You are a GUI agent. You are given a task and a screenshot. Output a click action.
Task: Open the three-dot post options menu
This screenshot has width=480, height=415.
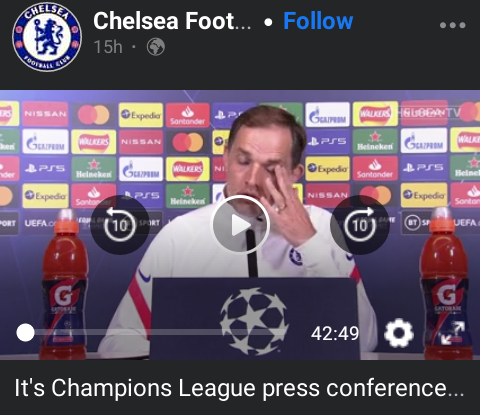(452, 25)
